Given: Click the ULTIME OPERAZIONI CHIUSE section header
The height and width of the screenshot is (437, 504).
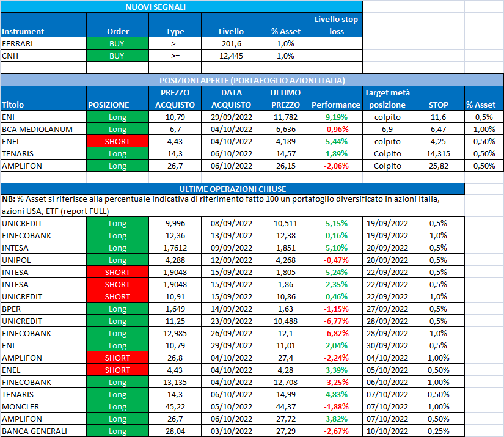Looking at the screenshot, I should (x=232, y=189).
